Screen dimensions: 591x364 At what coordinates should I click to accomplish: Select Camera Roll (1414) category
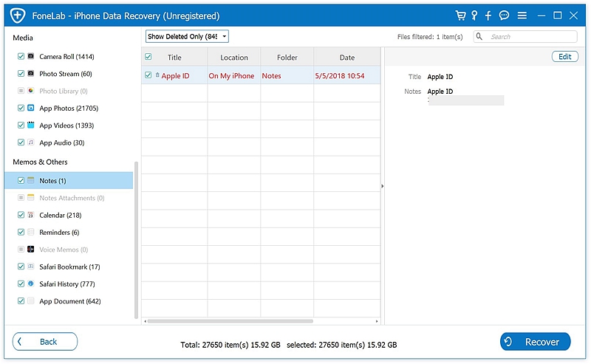(66, 56)
